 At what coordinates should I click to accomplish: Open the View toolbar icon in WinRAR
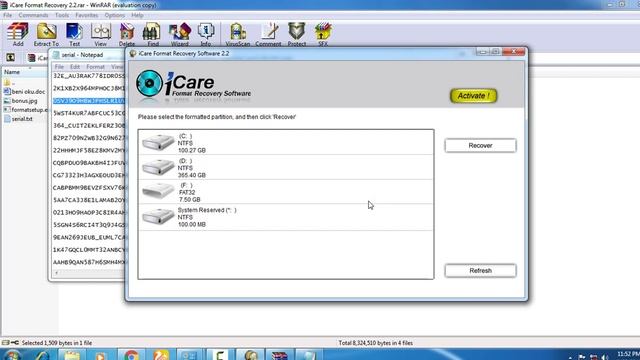pos(100,34)
